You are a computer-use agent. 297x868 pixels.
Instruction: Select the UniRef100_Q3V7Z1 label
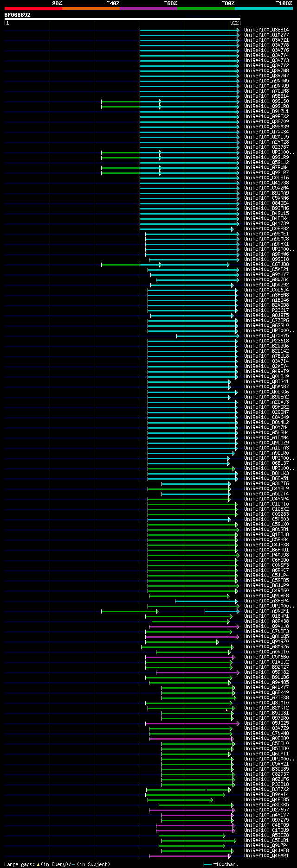click(x=266, y=40)
